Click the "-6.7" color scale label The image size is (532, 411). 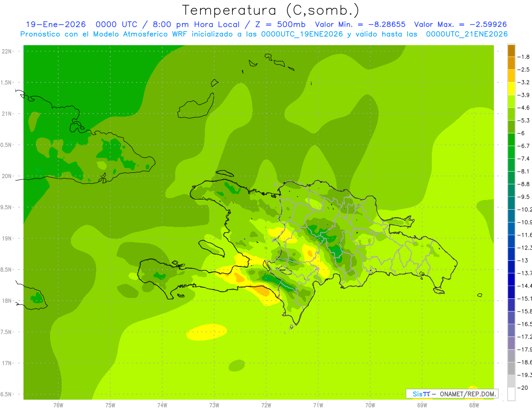524,146
